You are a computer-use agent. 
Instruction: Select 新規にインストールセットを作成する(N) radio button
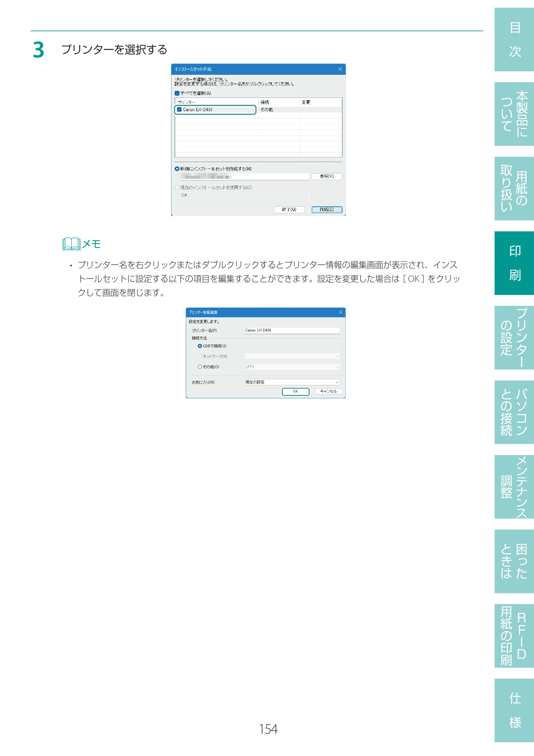point(177,169)
